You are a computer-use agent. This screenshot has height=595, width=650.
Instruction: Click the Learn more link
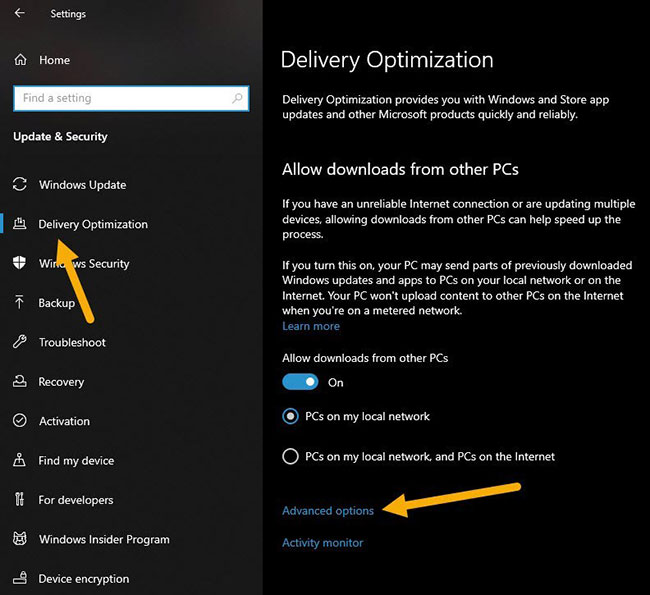coord(311,326)
